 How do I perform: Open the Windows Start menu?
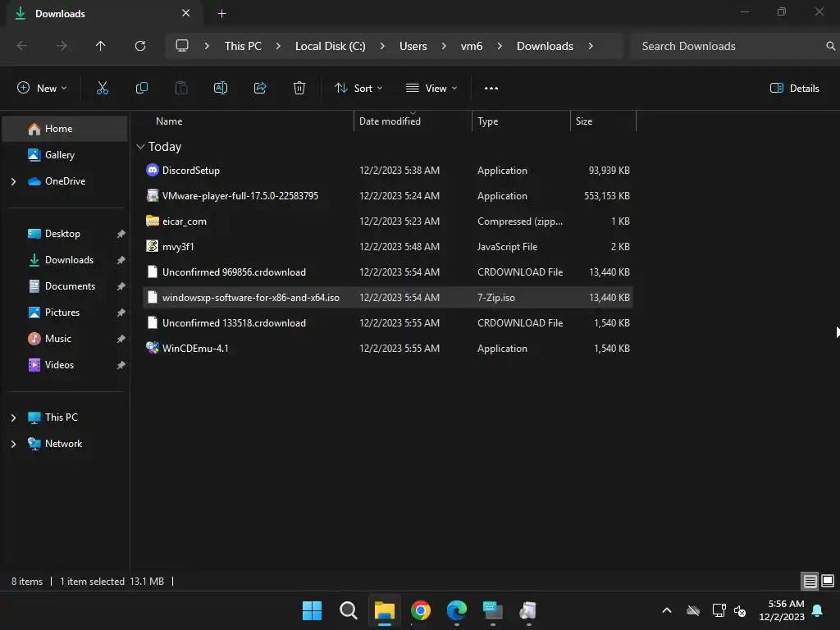click(x=312, y=610)
